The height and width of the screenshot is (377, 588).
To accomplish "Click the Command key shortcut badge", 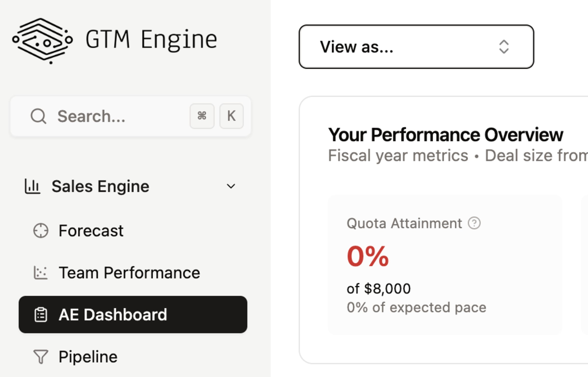I will tap(202, 116).
